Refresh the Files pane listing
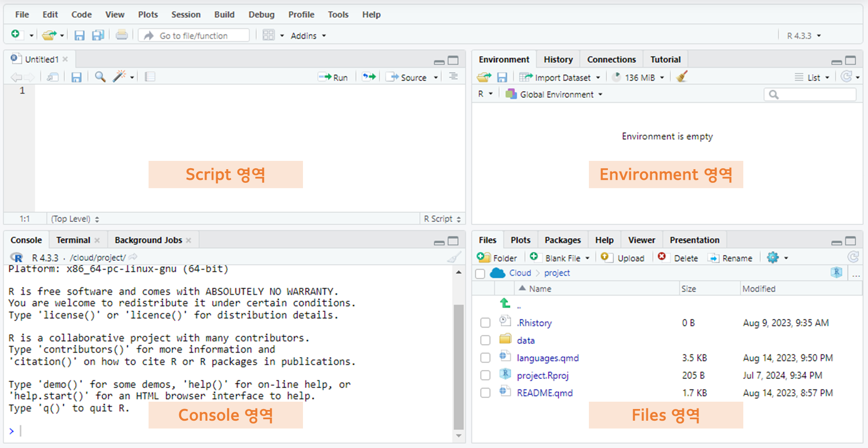This screenshot has width=868, height=448. tap(853, 257)
